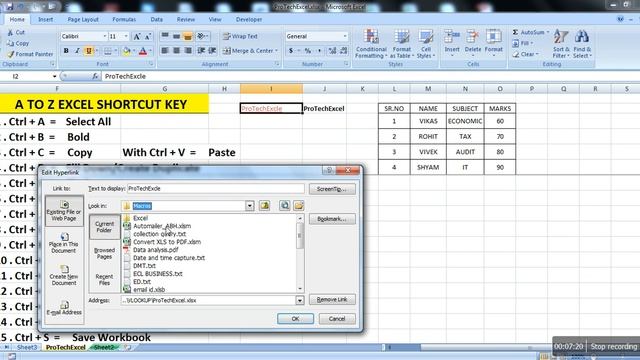Open the Look in folder dropdown
The height and width of the screenshot is (360, 640).
(249, 206)
